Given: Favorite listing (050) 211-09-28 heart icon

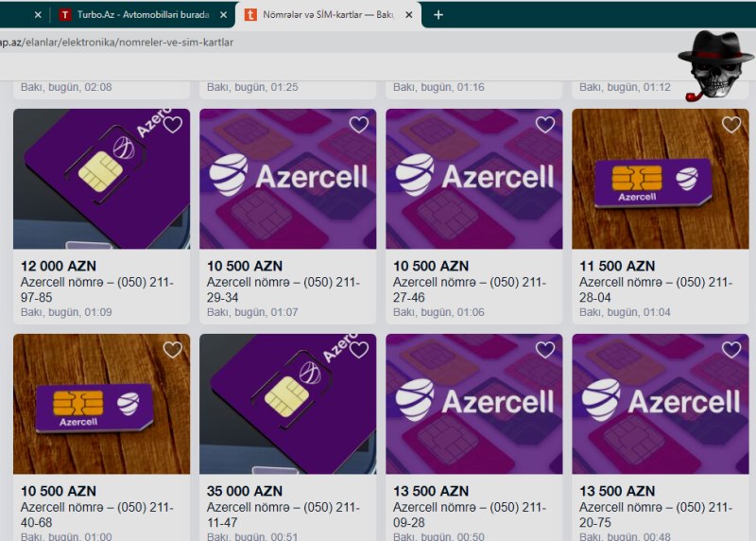Looking at the screenshot, I should pyautogui.click(x=545, y=350).
